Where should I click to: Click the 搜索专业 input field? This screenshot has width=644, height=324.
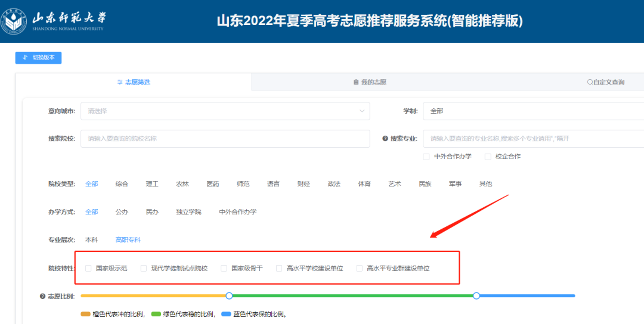(534, 139)
